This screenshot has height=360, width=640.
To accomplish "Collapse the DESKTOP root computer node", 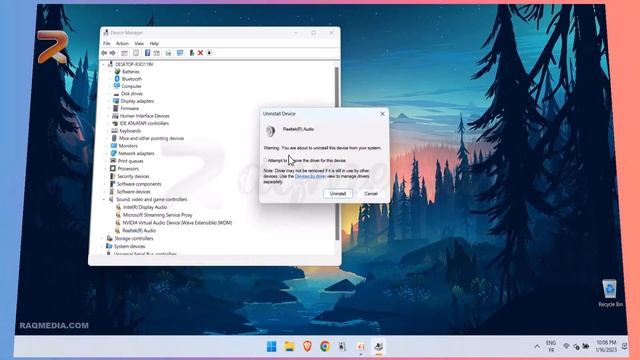I will click(103, 64).
